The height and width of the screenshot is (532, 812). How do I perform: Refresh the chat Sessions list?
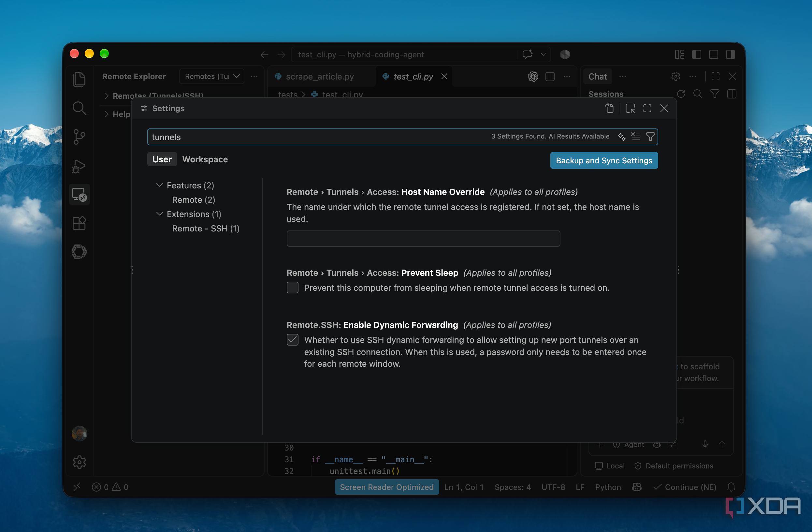tap(681, 94)
